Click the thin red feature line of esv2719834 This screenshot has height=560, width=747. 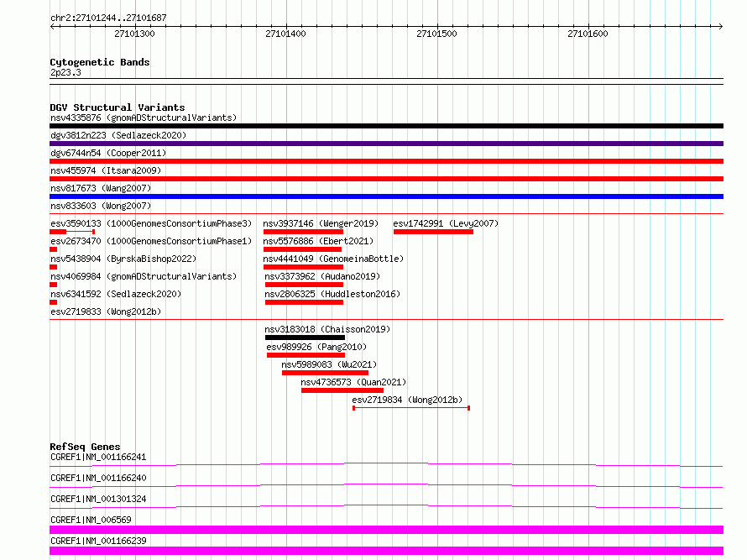(x=411, y=408)
